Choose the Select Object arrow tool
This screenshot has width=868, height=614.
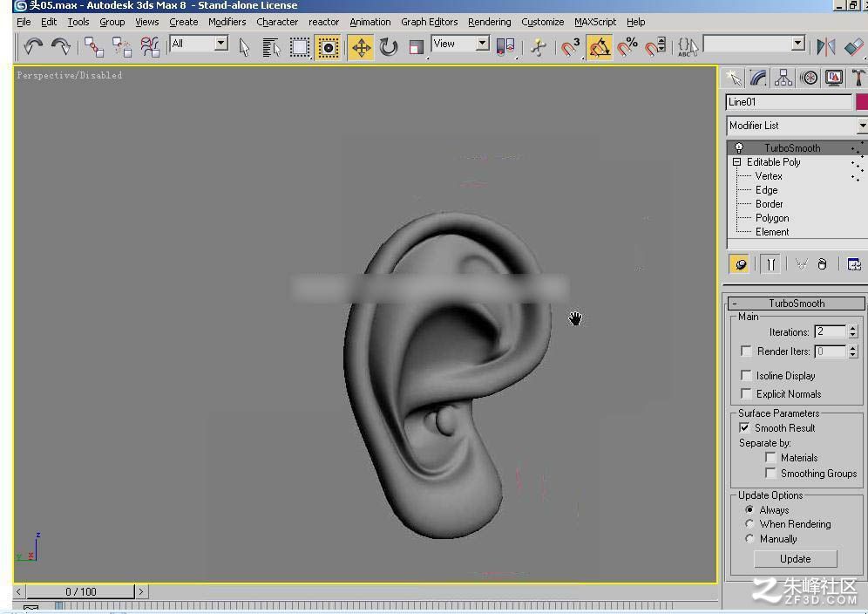click(244, 46)
